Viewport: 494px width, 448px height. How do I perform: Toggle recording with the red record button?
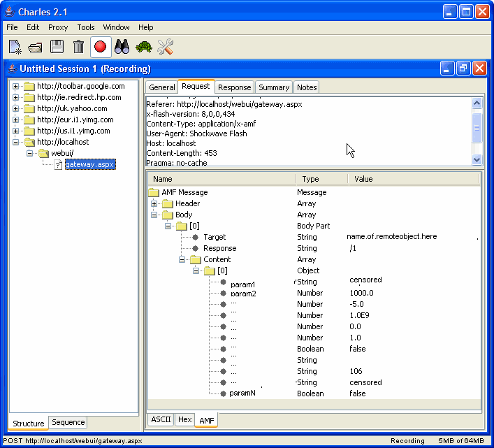(x=101, y=47)
